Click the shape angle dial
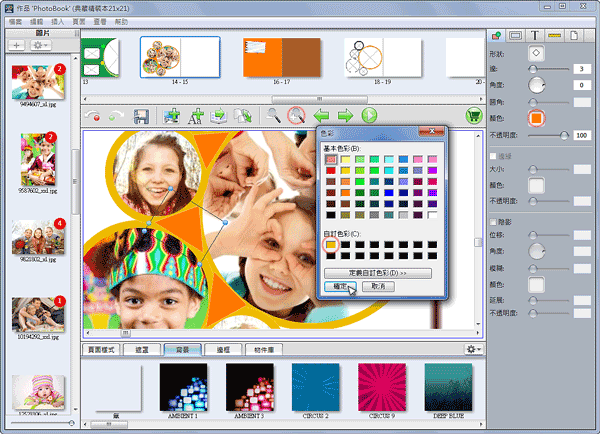Image resolution: width=600 pixels, height=434 pixels. 536,85
